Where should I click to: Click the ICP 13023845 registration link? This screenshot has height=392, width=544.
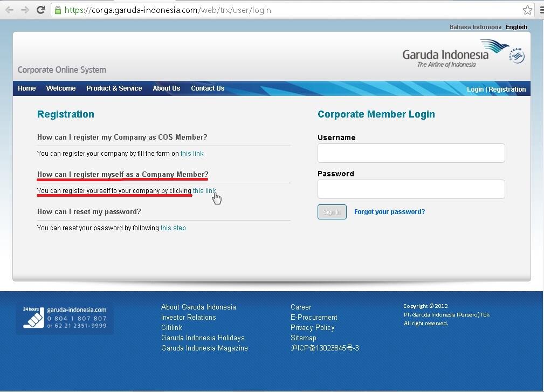[325, 348]
